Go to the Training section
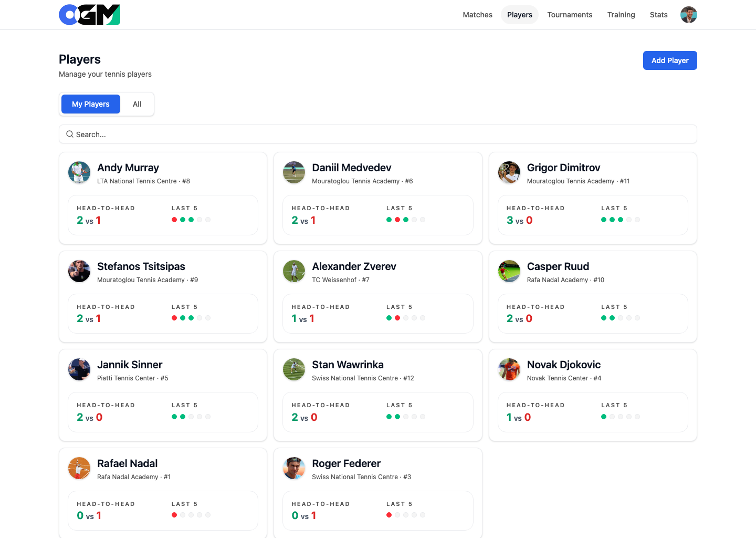Image resolution: width=756 pixels, height=538 pixels. 621,15
